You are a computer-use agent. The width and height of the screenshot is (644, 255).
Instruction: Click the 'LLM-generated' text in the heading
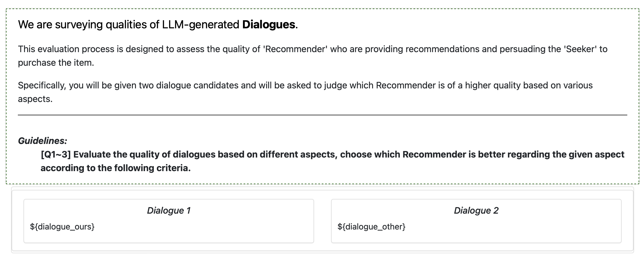pyautogui.click(x=200, y=25)
